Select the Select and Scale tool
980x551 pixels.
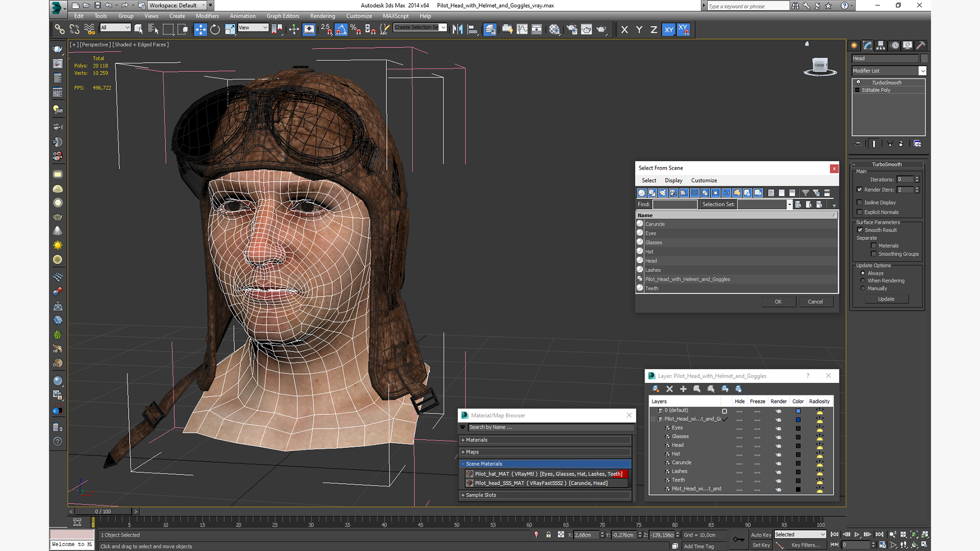(230, 30)
